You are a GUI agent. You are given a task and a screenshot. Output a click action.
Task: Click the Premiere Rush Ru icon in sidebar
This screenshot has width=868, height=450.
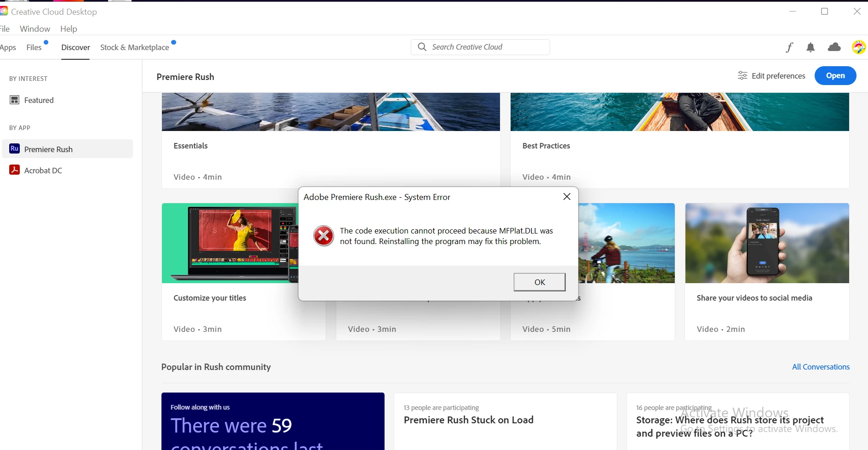(14, 148)
